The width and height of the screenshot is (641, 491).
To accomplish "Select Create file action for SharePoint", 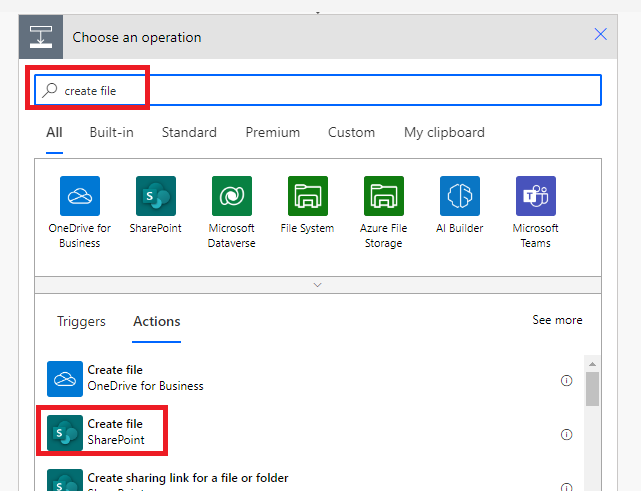I will click(x=115, y=432).
